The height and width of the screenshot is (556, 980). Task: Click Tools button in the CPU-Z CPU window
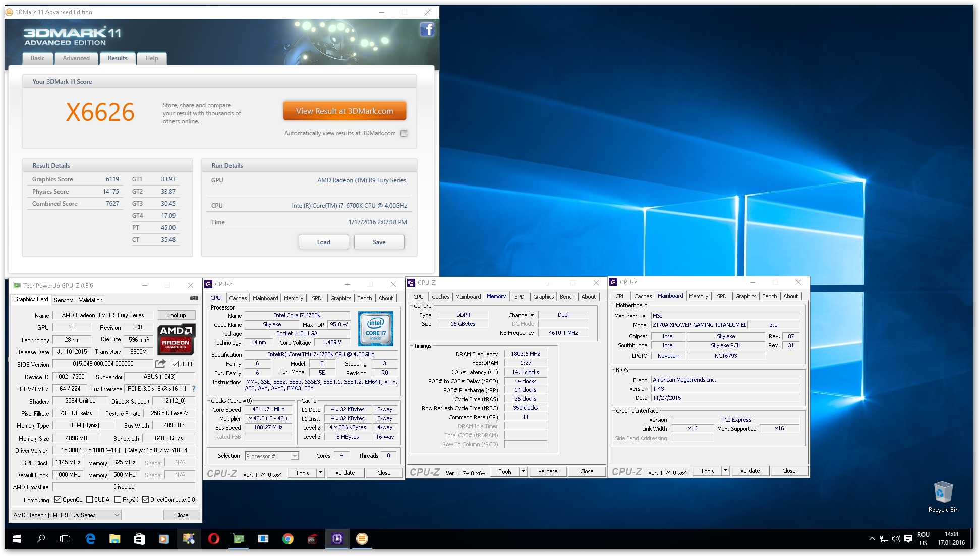click(302, 473)
